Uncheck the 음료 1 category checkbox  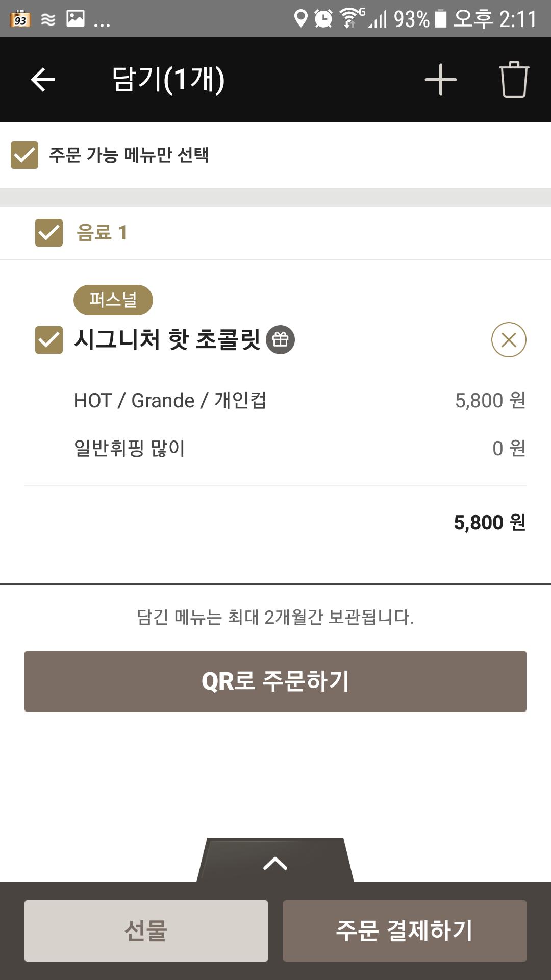[x=49, y=233]
